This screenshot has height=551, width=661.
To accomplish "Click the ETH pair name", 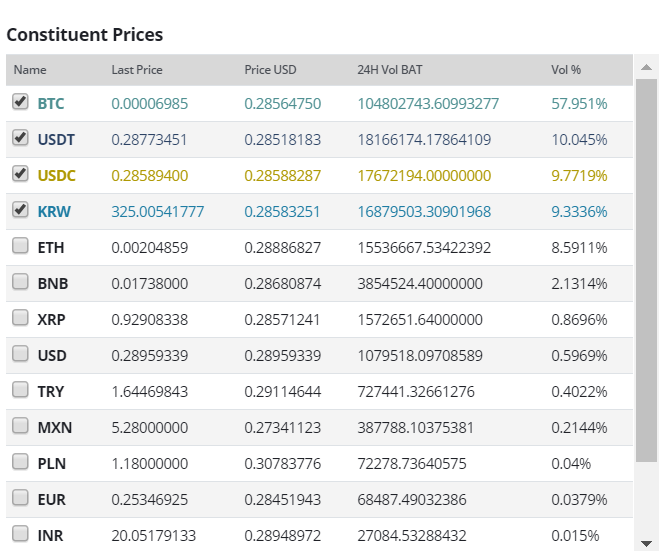I will pyautogui.click(x=51, y=247).
